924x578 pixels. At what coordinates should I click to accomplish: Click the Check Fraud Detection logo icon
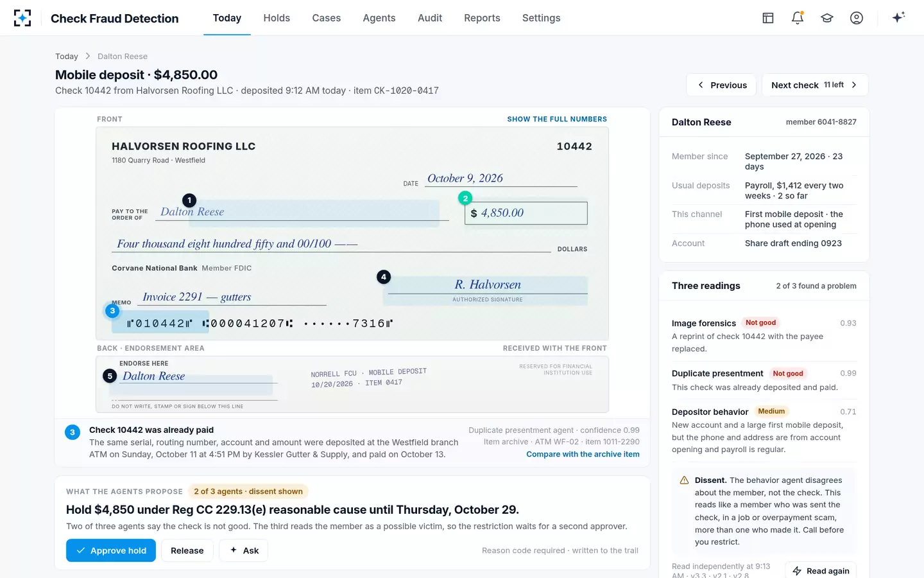coord(22,18)
